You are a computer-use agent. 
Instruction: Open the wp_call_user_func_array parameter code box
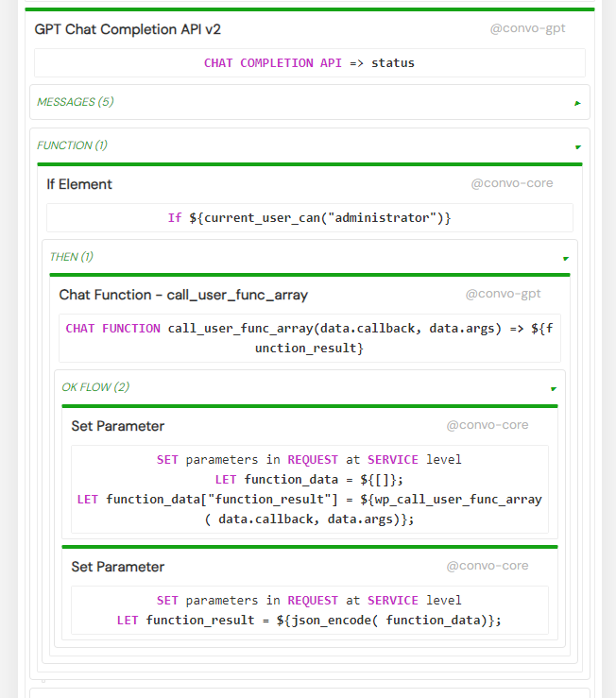click(x=310, y=489)
